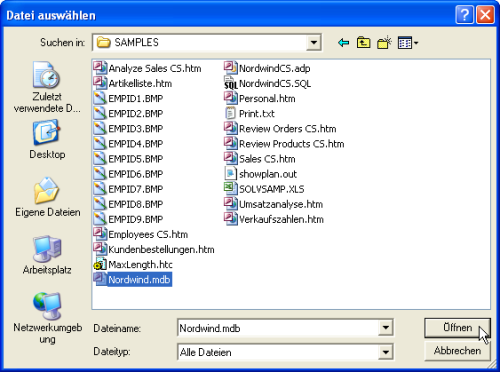500x372 pixels.
Task: Select the Review Orders CS.htm file icon
Action: (231, 128)
